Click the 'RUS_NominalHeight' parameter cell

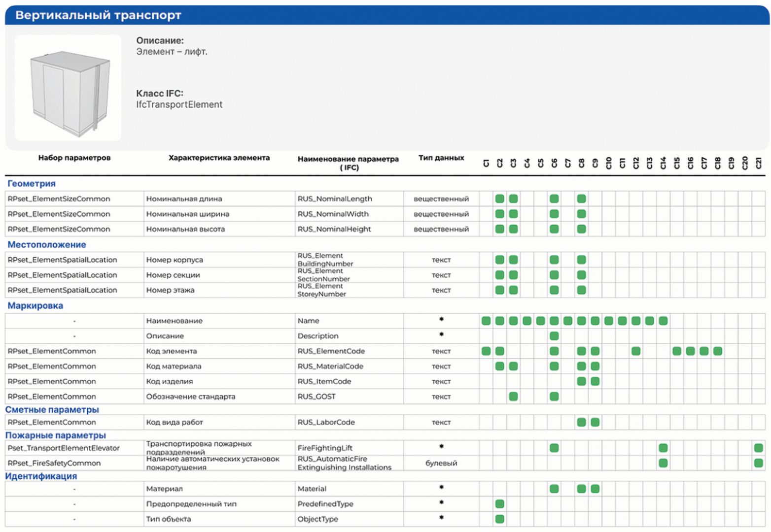(349, 229)
